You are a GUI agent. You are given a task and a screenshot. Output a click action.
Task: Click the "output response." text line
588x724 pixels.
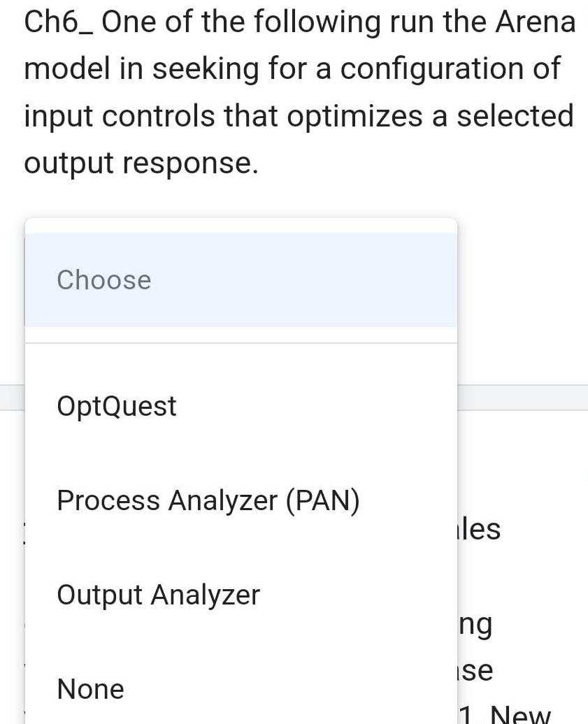click(x=141, y=163)
